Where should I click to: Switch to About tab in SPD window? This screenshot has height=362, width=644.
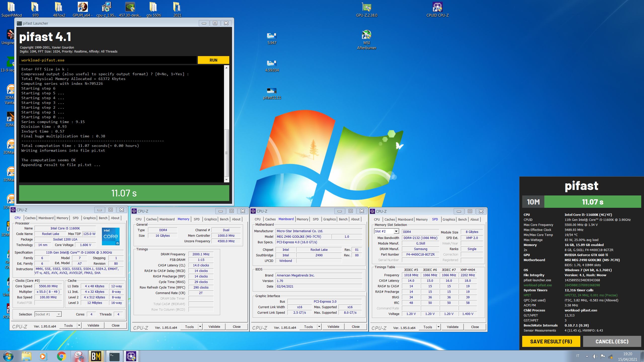tap(474, 219)
